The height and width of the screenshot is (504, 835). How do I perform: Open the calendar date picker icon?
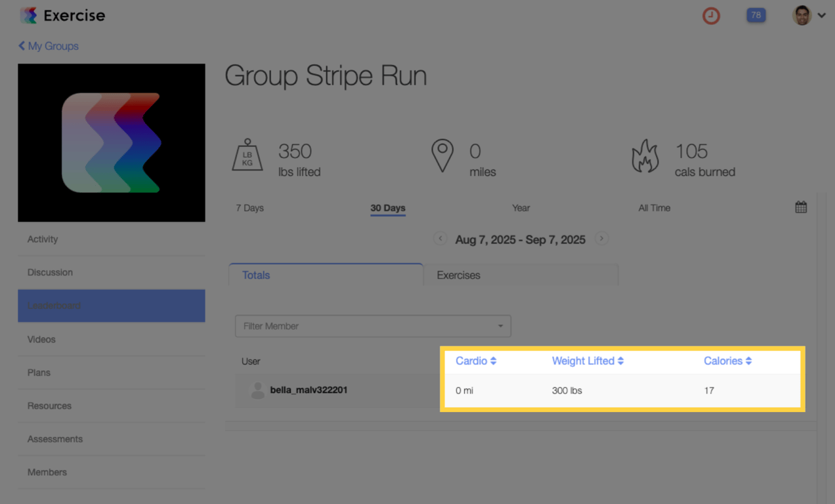click(x=801, y=207)
